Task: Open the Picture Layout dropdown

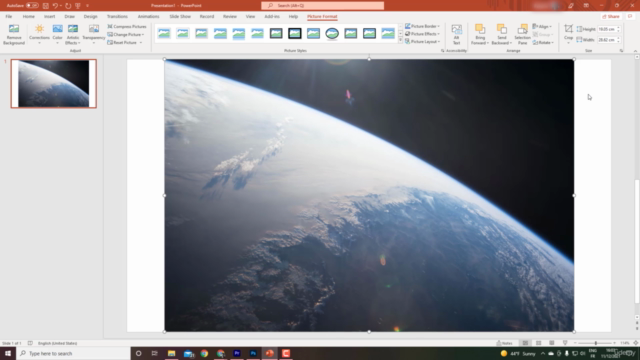Action: [422, 42]
